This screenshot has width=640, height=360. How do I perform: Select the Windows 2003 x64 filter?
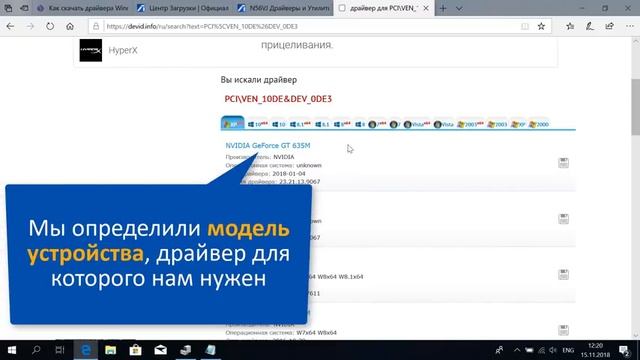[x=470, y=124]
